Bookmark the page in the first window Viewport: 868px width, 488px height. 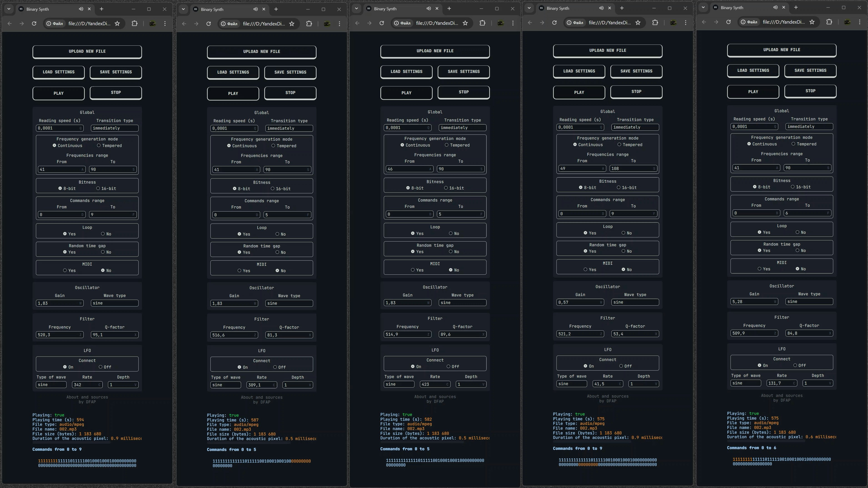click(x=117, y=23)
